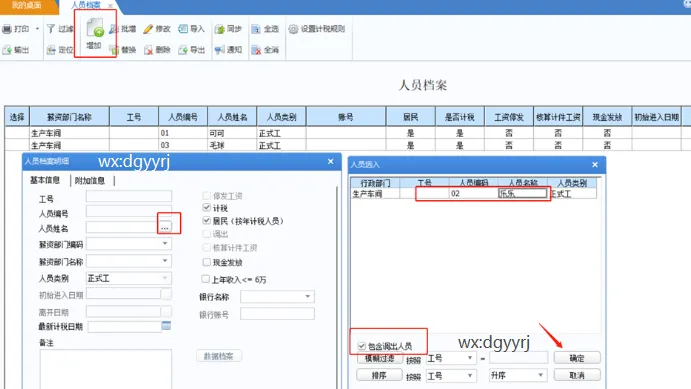
Task: Click the 删除 (delete) toolbar icon
Action: [x=148, y=50]
